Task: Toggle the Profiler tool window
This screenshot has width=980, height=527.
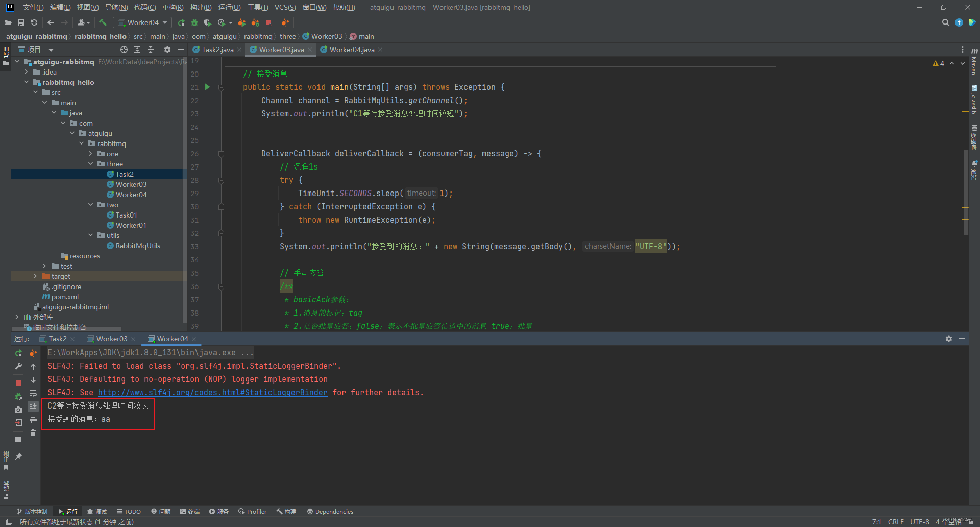Action: 252,511
